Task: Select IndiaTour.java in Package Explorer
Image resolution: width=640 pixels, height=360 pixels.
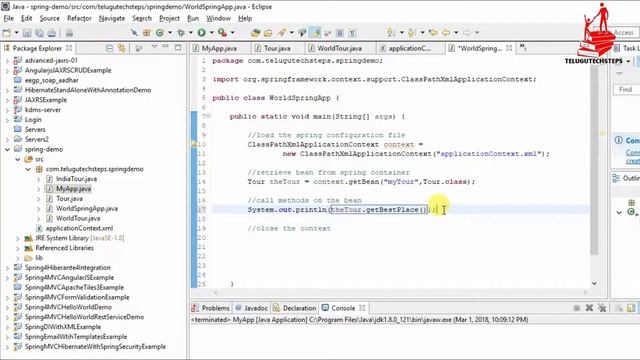Action: click(76, 179)
